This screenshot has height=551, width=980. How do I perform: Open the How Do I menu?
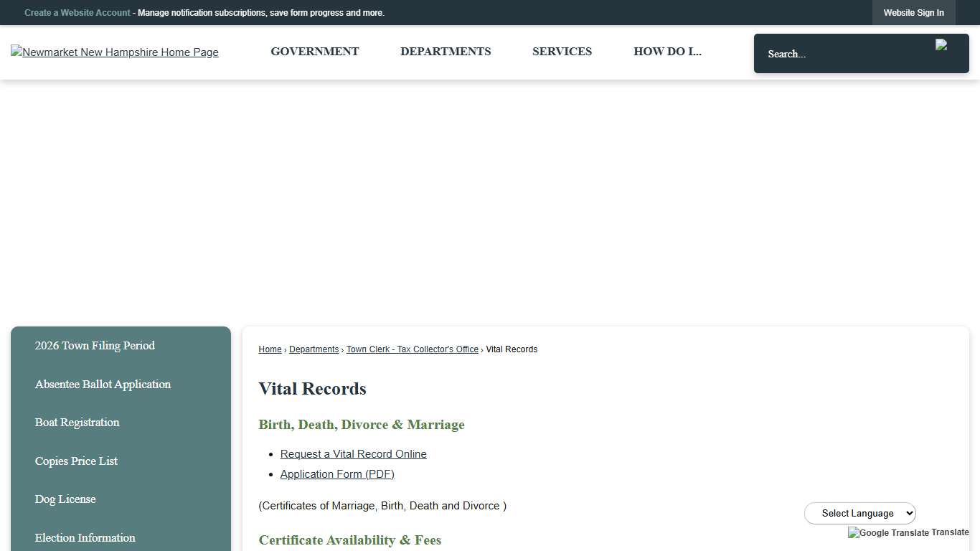tap(667, 52)
